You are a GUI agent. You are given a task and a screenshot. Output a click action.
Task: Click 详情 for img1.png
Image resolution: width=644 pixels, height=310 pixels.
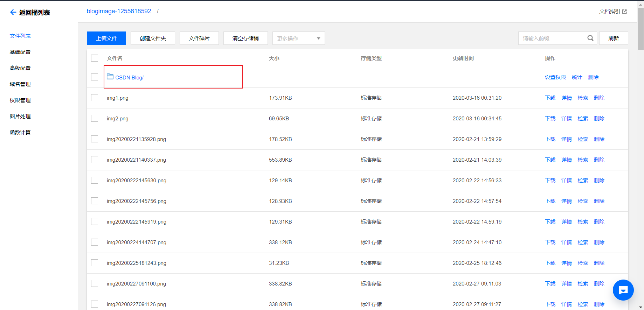click(567, 98)
